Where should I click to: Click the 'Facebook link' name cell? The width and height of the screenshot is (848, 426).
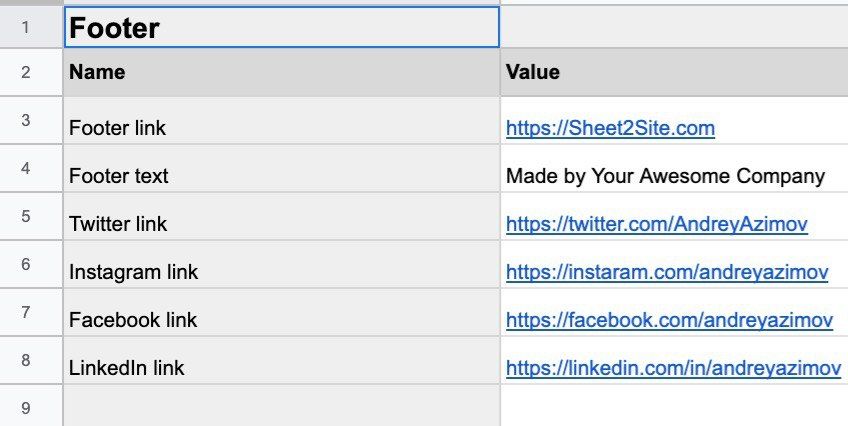[x=281, y=320]
